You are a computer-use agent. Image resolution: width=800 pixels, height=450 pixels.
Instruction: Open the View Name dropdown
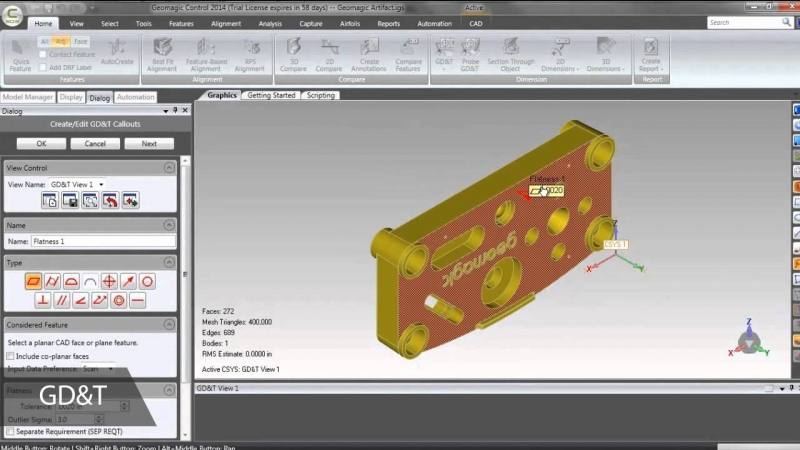click(101, 185)
